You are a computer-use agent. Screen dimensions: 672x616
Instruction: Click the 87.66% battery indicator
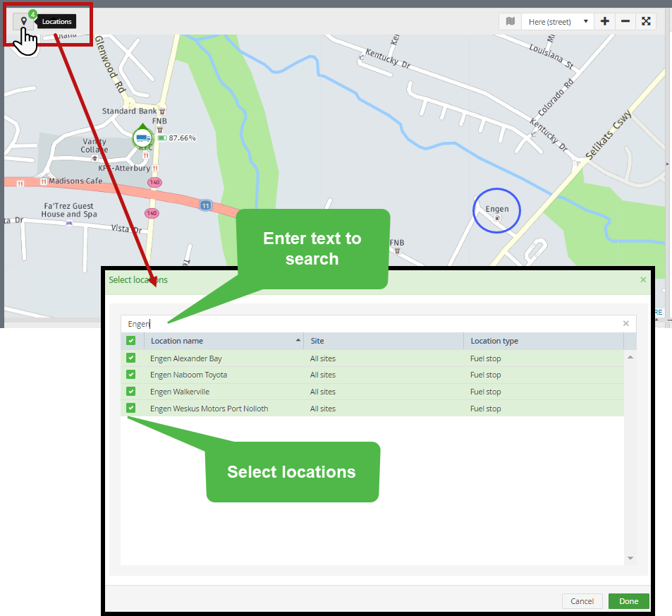177,138
